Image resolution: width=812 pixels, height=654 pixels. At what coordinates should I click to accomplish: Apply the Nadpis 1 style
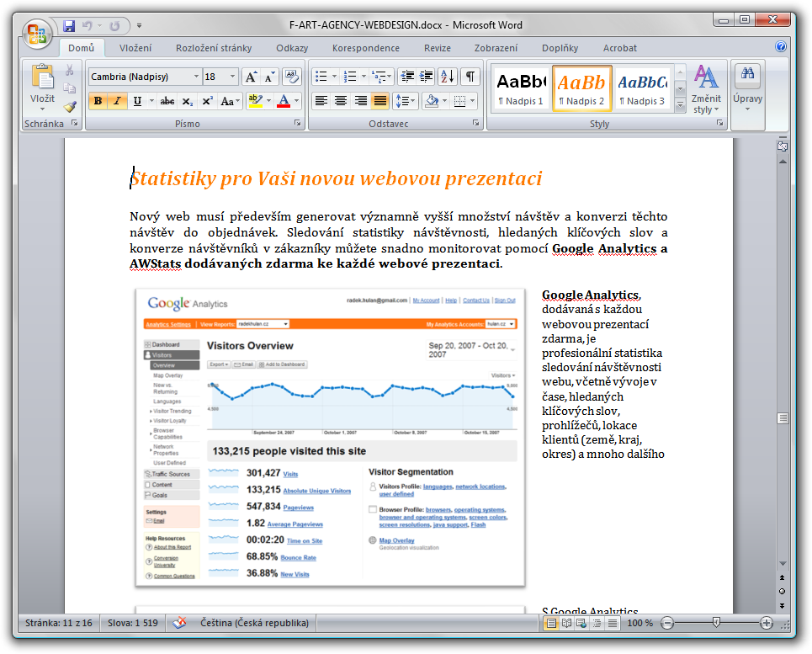click(521, 88)
